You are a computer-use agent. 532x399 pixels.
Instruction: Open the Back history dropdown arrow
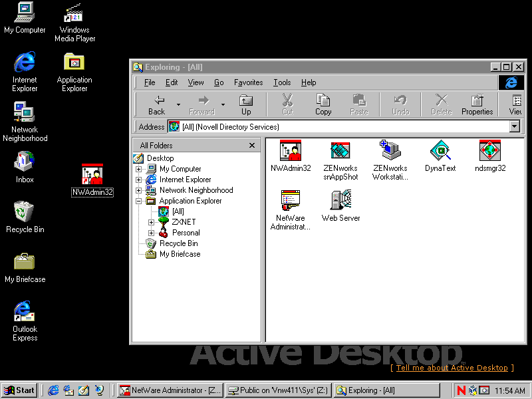tap(178, 105)
